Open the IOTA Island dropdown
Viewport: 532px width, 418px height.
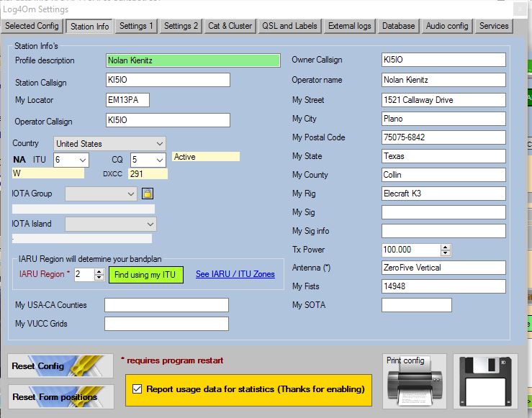pos(111,224)
